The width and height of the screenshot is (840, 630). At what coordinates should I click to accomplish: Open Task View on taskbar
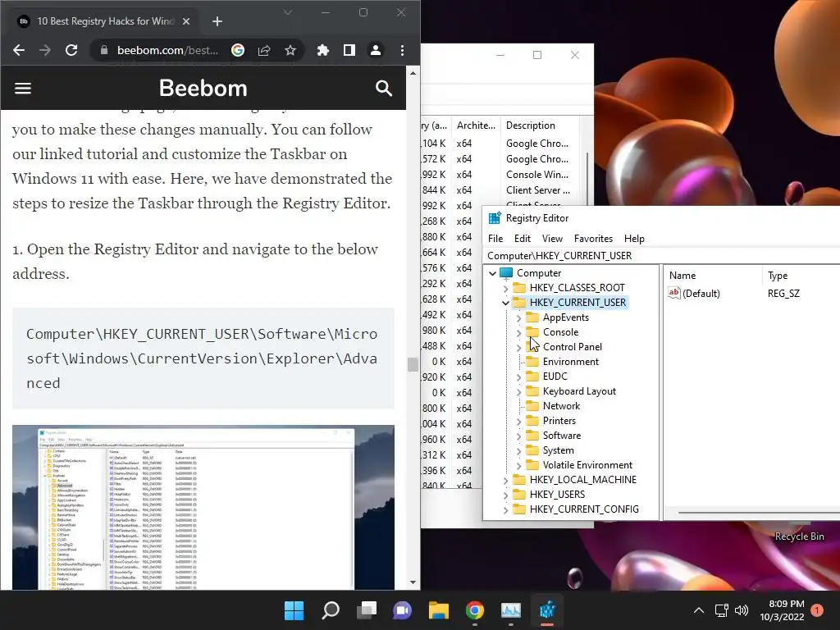pyautogui.click(x=367, y=610)
